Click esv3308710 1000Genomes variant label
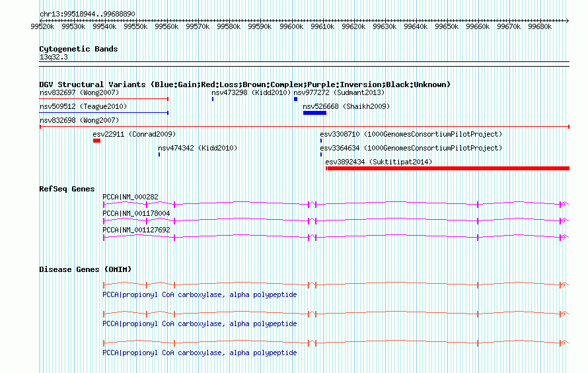The image size is (588, 373). (411, 134)
